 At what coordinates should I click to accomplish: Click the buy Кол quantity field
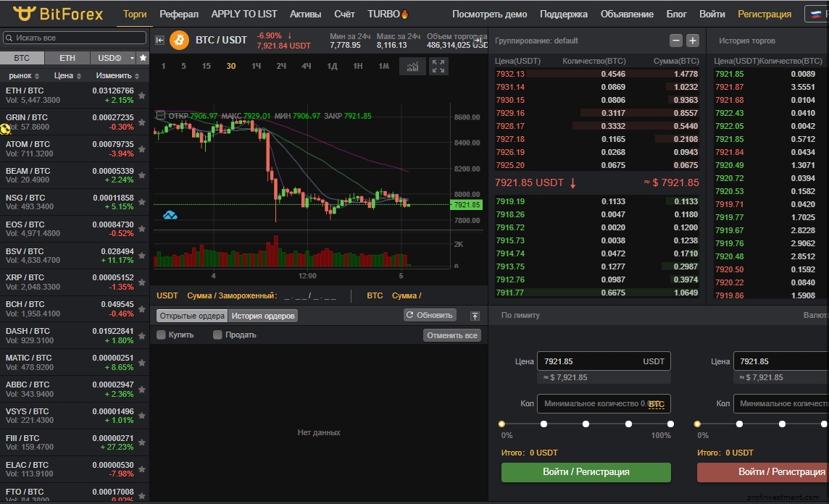604,403
